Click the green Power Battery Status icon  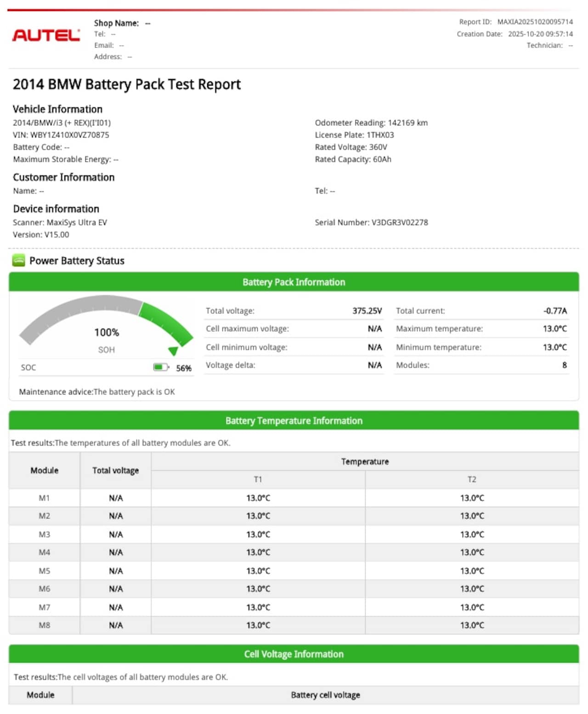point(19,260)
